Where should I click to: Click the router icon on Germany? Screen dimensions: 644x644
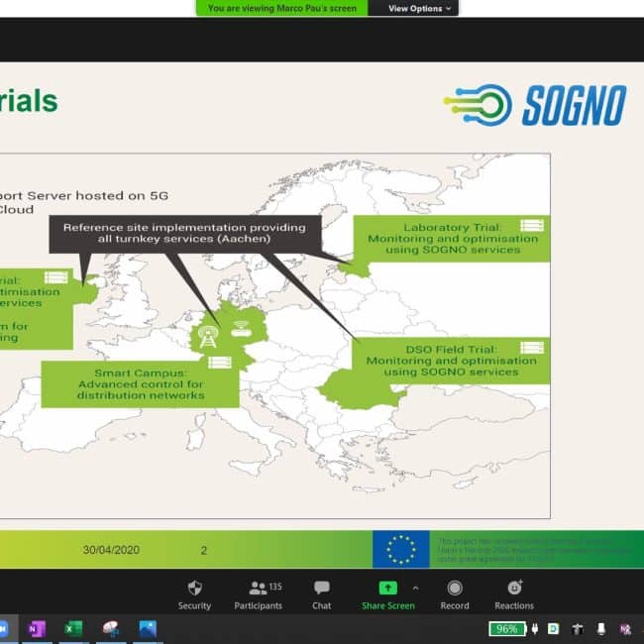(x=242, y=329)
